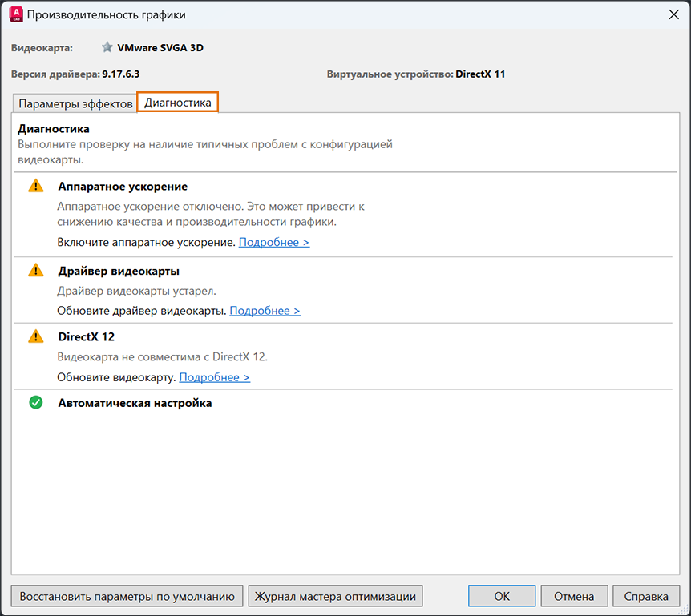691x616 pixels.
Task: Click the star icon beside VMware SVGA 3D
Action: 107,47
